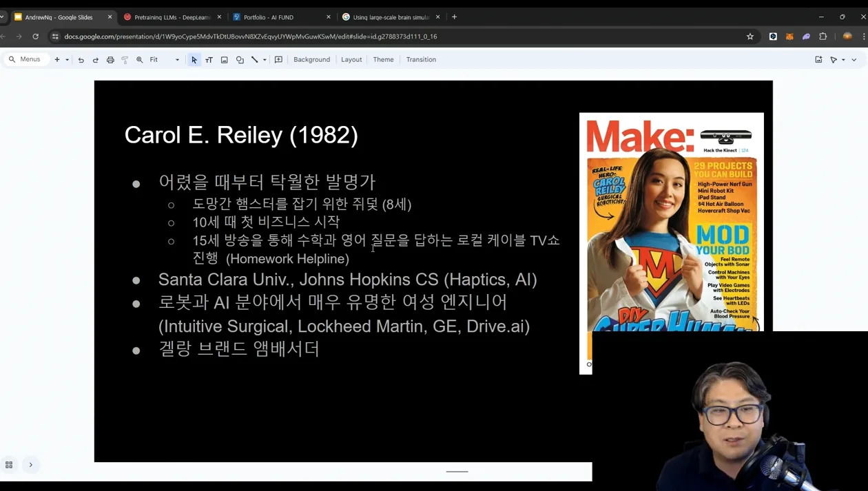Open Layout options
This screenshot has height=491, width=868.
point(351,60)
